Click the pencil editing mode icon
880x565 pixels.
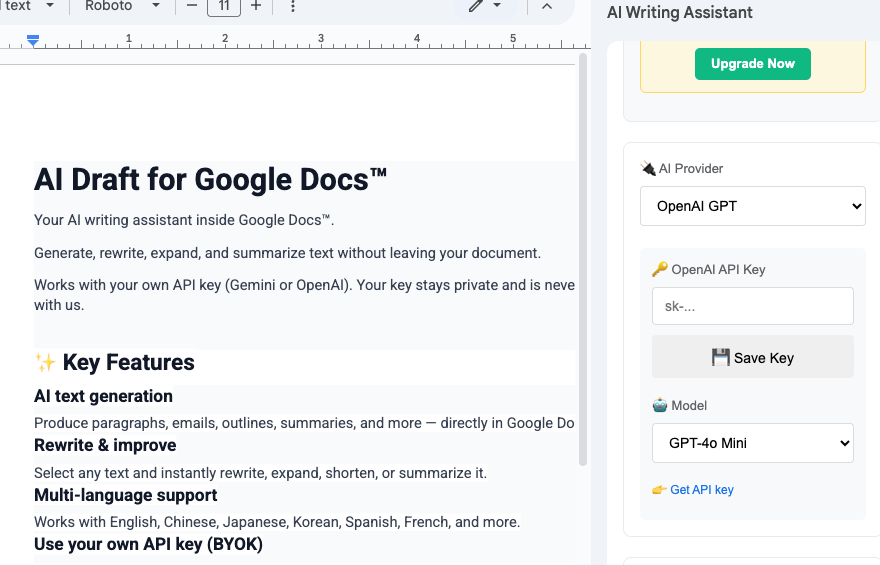click(x=476, y=6)
